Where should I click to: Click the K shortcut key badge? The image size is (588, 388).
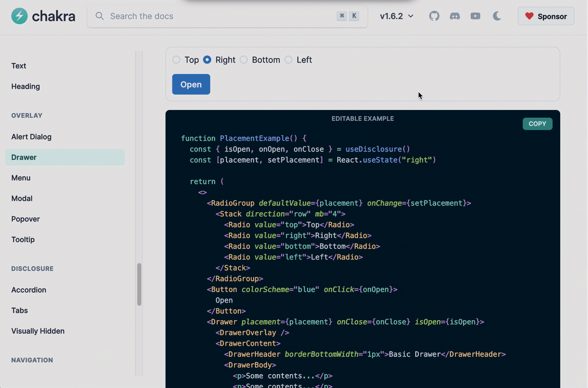(x=354, y=16)
